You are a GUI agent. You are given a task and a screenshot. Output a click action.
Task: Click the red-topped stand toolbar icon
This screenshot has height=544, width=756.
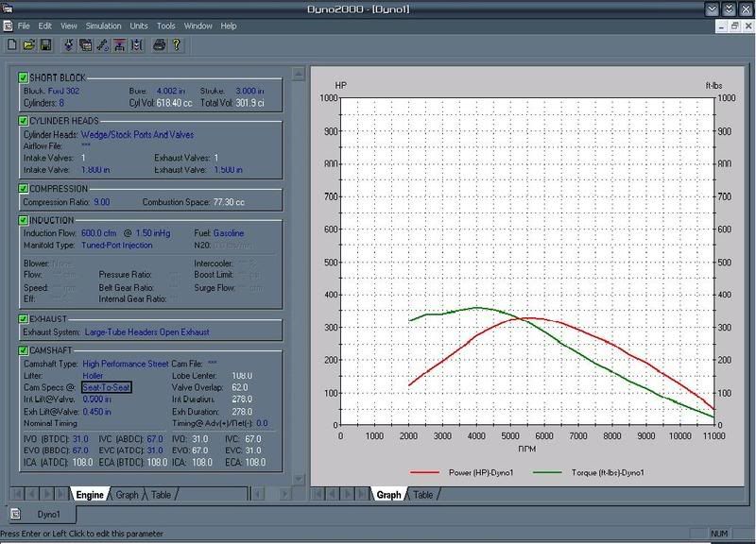pos(120,45)
